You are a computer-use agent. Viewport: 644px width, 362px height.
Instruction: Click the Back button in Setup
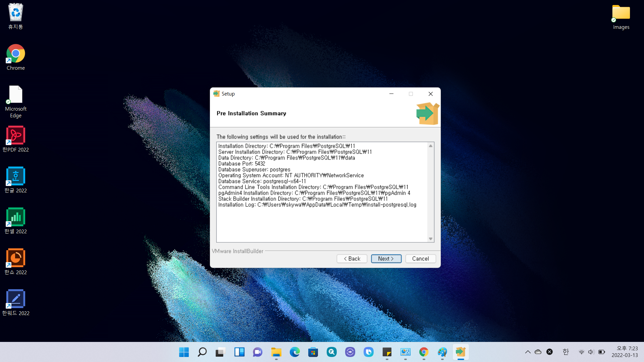352,259
